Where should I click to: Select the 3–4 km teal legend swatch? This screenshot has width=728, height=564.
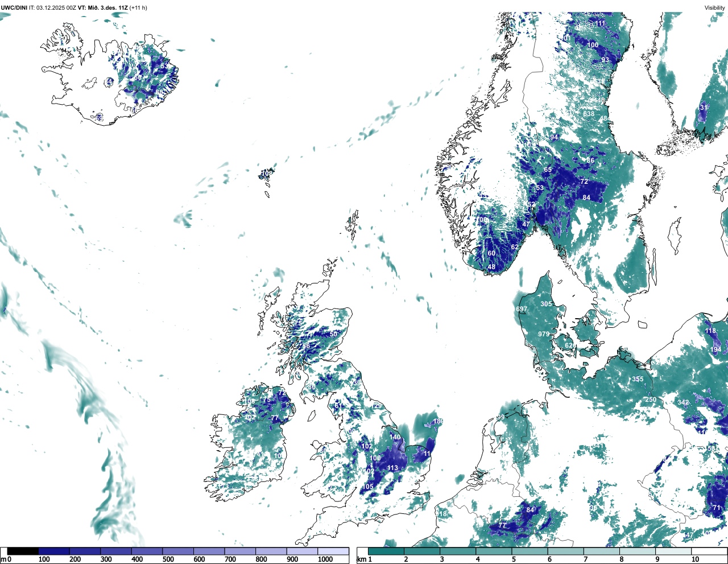pos(458,551)
